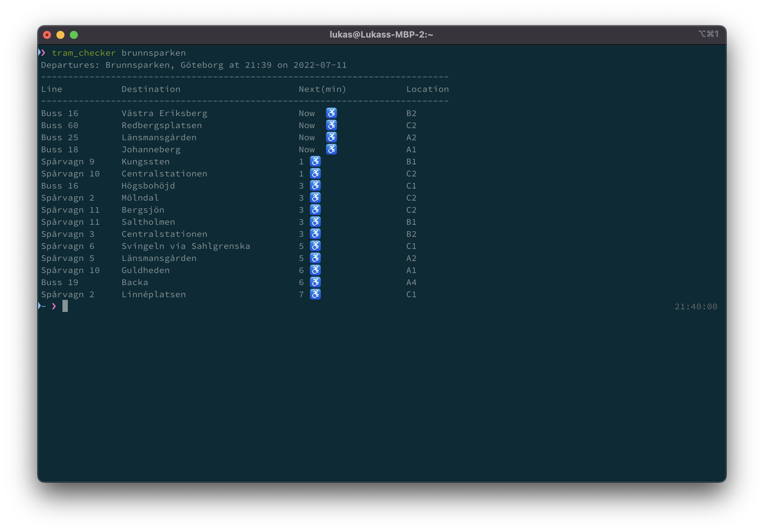Viewport: 764px width, 532px height.
Task: Click the wheelchair icon in the Johanneberg row
Action: 331,149
